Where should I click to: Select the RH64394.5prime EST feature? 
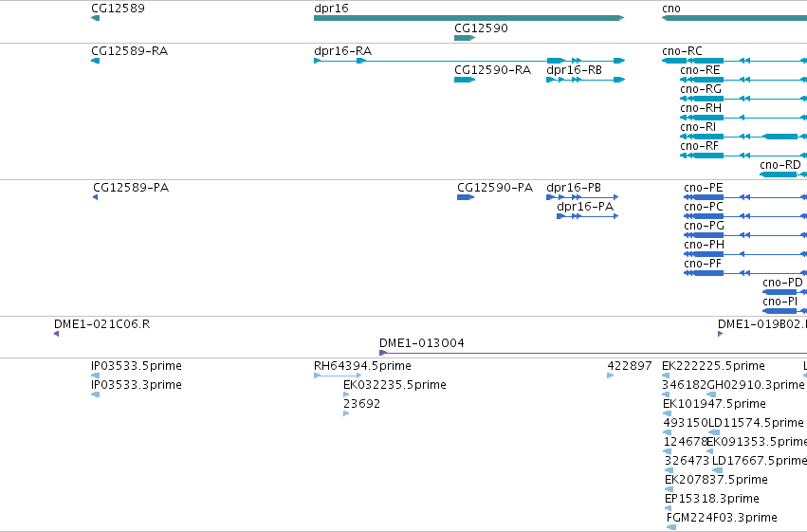[338, 376]
